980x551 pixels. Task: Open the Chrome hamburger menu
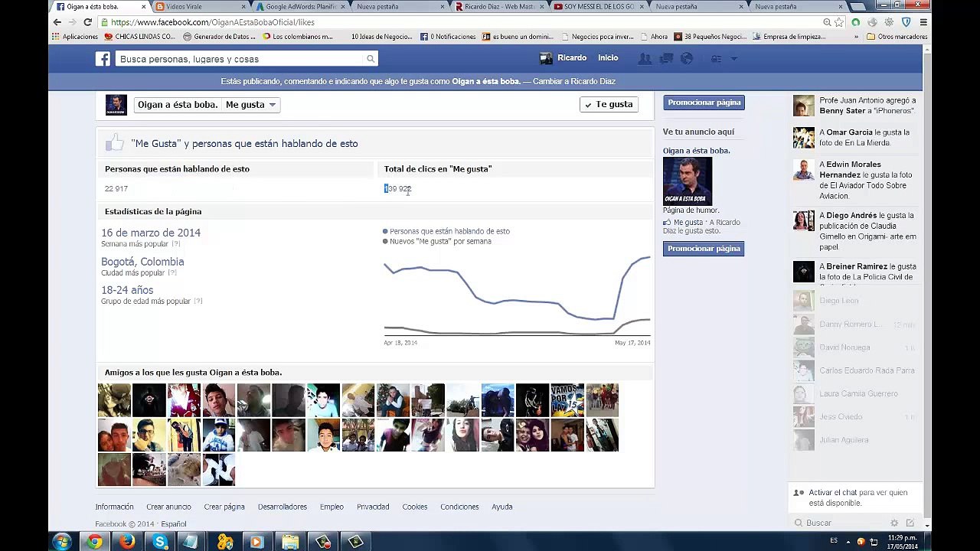click(923, 22)
